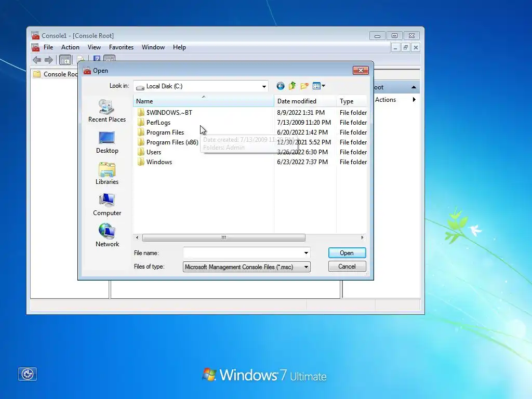This screenshot has width=532, height=399.
Task: Create a new folder using the toolbar icon
Action: coord(304,86)
